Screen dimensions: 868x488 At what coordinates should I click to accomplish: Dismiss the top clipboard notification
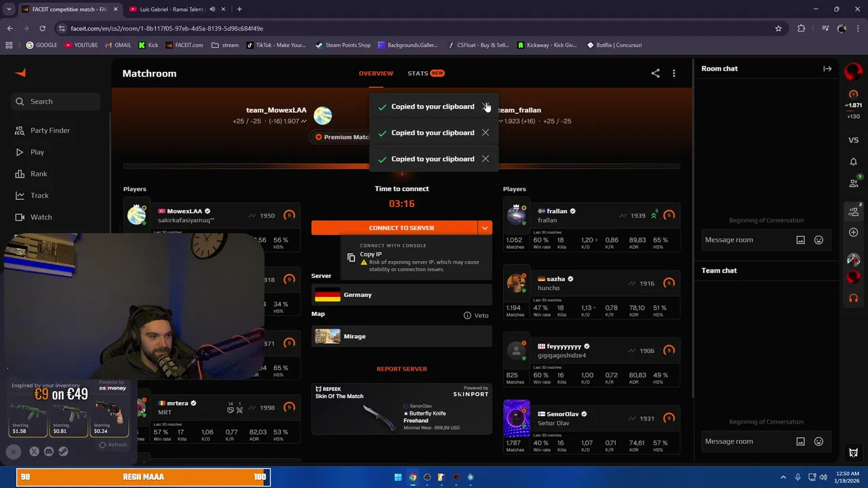(x=486, y=106)
